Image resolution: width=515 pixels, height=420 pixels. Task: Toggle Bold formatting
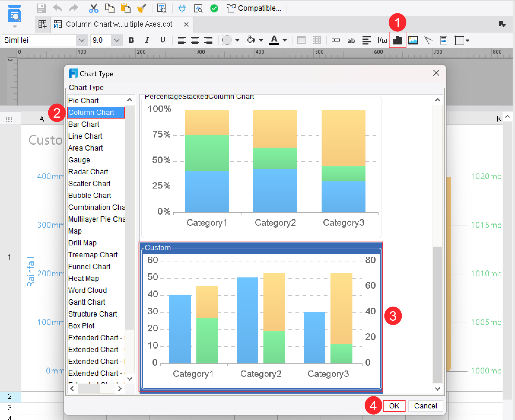[x=131, y=40]
